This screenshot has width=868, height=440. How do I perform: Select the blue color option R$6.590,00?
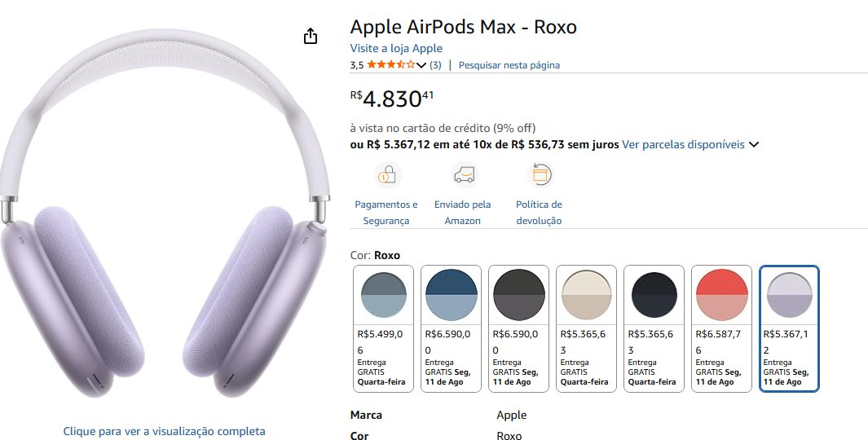point(452,328)
